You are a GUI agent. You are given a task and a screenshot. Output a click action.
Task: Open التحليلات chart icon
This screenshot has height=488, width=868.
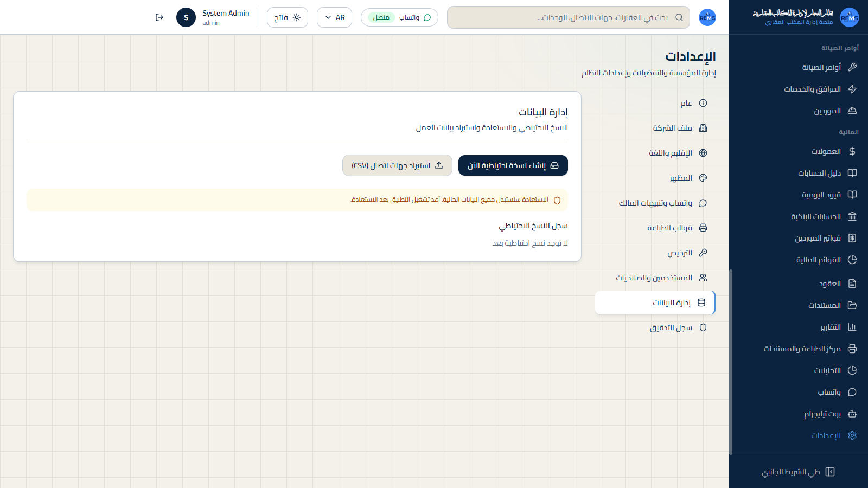(852, 370)
